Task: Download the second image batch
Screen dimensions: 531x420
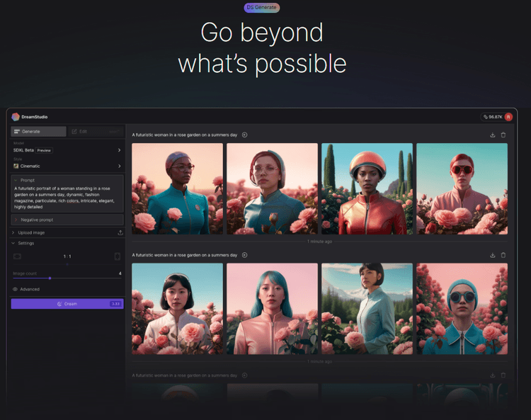Action: pyautogui.click(x=492, y=255)
